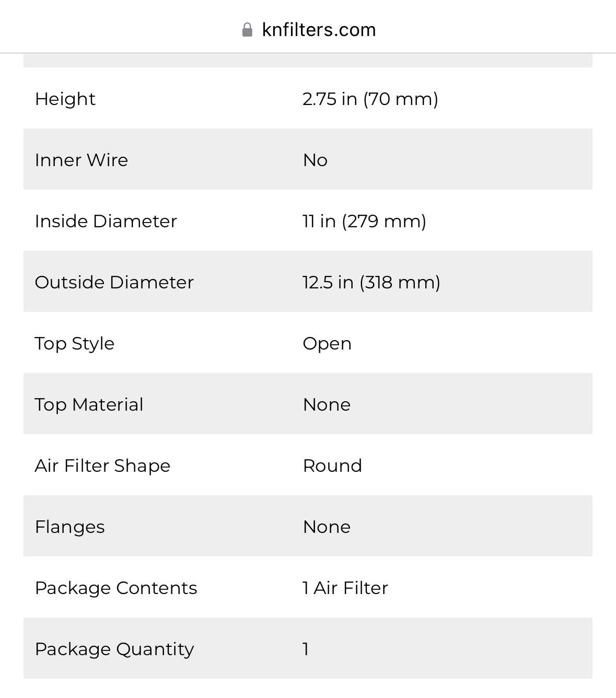Tap the knfilters.com address bar
This screenshot has height=698, width=616.
tap(308, 30)
